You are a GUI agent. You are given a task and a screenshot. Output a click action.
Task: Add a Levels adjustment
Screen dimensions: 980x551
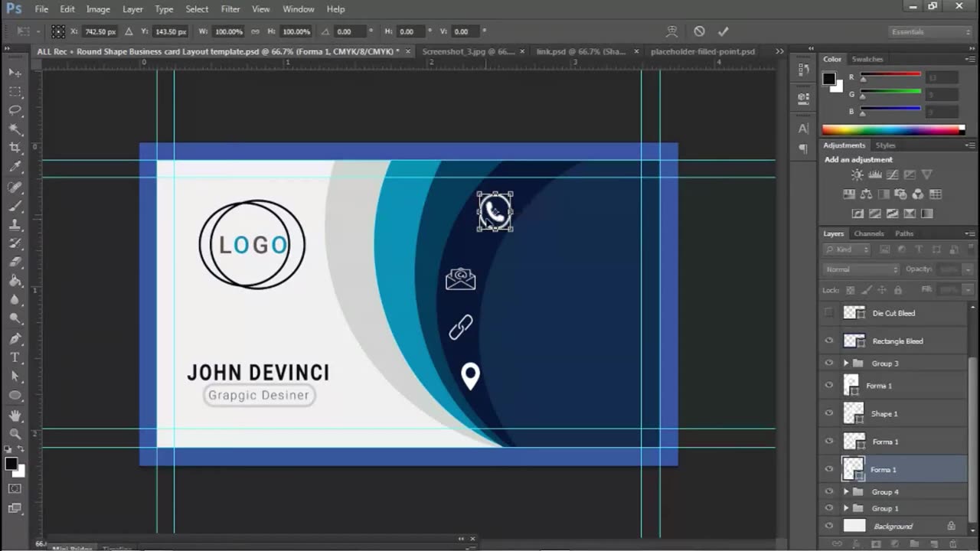[x=874, y=175]
